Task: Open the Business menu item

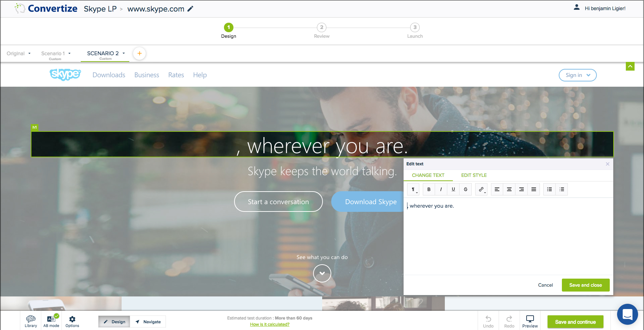Action: [x=147, y=75]
